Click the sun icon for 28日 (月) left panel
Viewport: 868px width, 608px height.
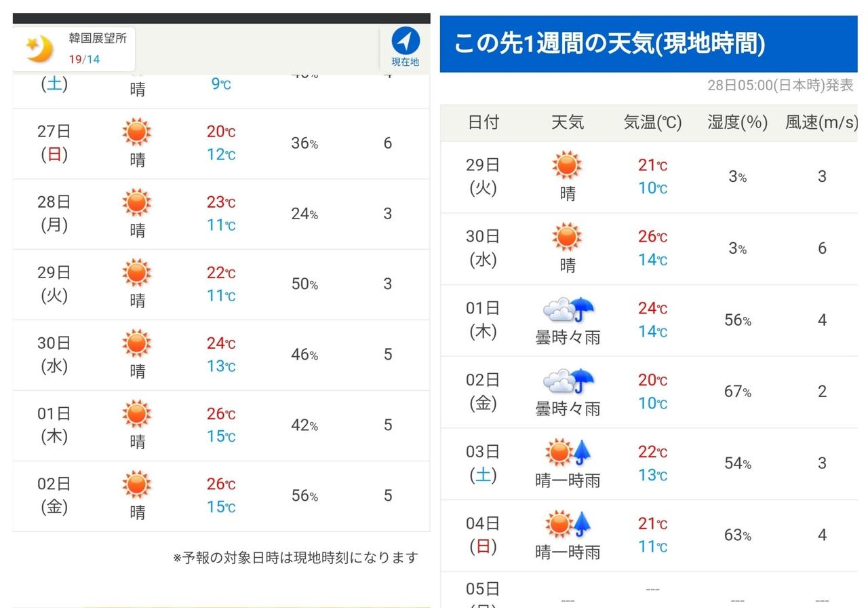pos(137,202)
